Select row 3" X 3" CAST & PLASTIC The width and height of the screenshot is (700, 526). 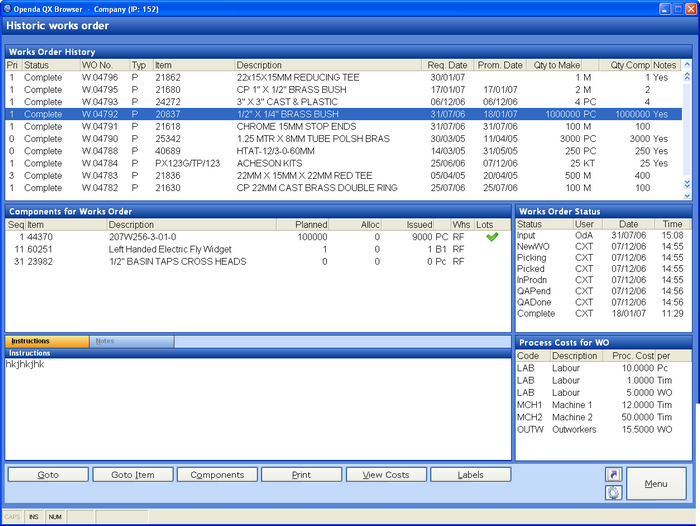(x=343, y=102)
